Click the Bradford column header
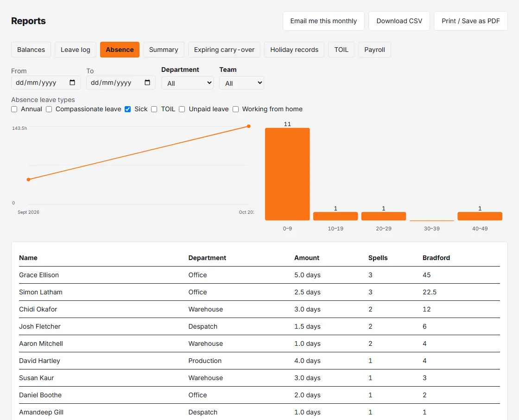The height and width of the screenshot is (420, 519). [436, 258]
